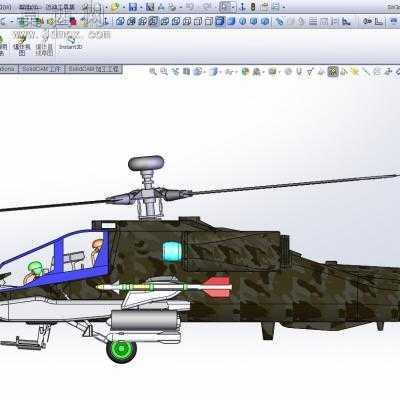Click the yellow star icon in the heads-up toolbar

click(x=355, y=71)
